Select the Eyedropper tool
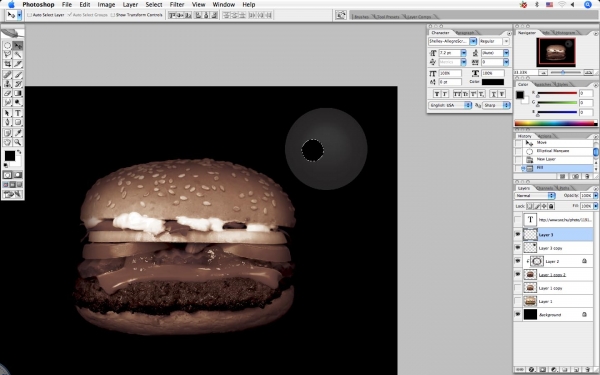600x375 pixels. 18,133
